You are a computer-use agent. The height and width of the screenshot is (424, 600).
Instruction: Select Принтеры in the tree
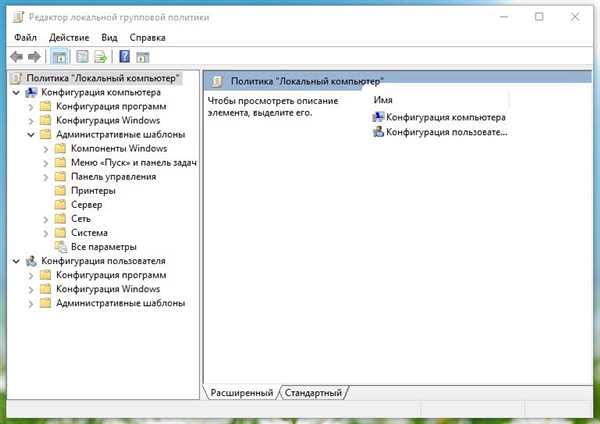[93, 191]
